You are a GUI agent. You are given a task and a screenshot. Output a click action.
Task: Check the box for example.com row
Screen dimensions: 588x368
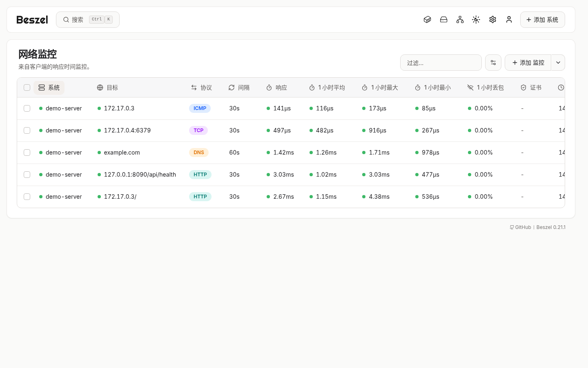(x=27, y=153)
